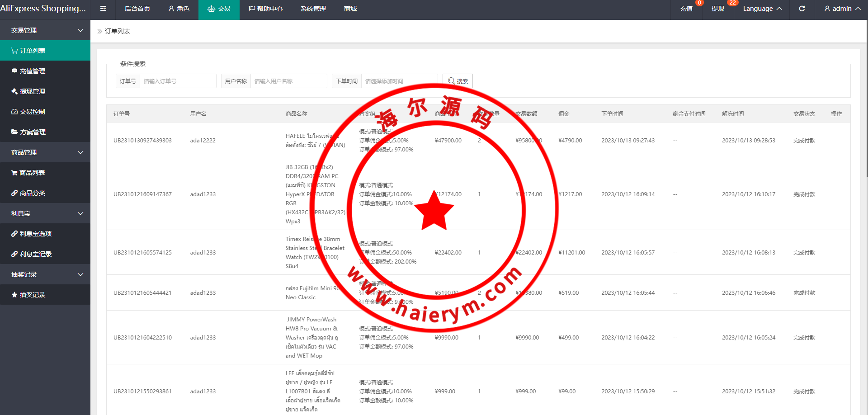This screenshot has height=415, width=868.
Task: Click the 充值 notification link
Action: 686,9
